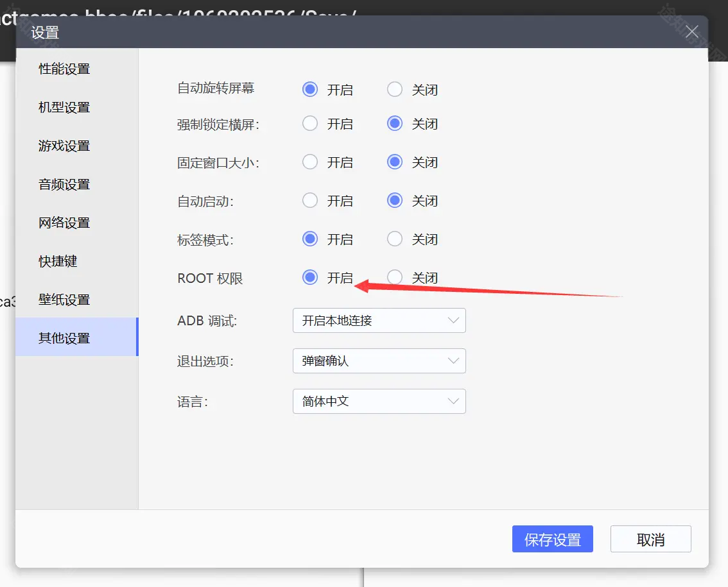Turn off ROOT permission
The image size is (728, 587).
click(x=394, y=277)
